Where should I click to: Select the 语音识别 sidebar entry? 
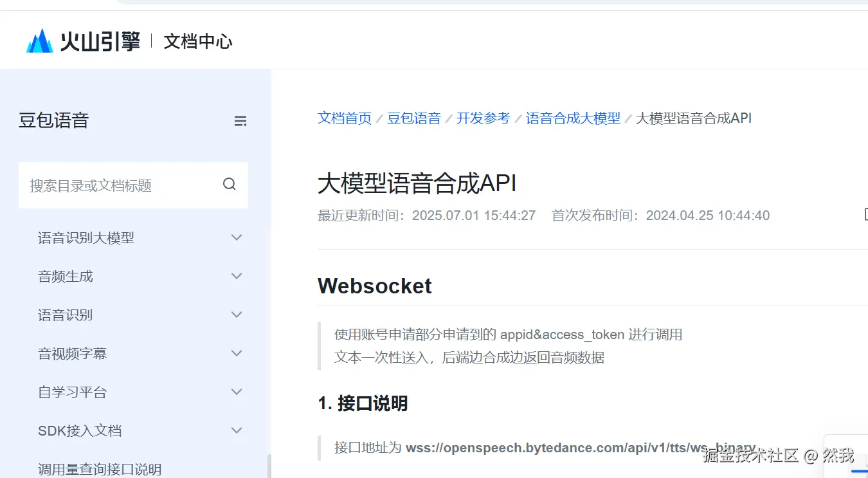66,315
